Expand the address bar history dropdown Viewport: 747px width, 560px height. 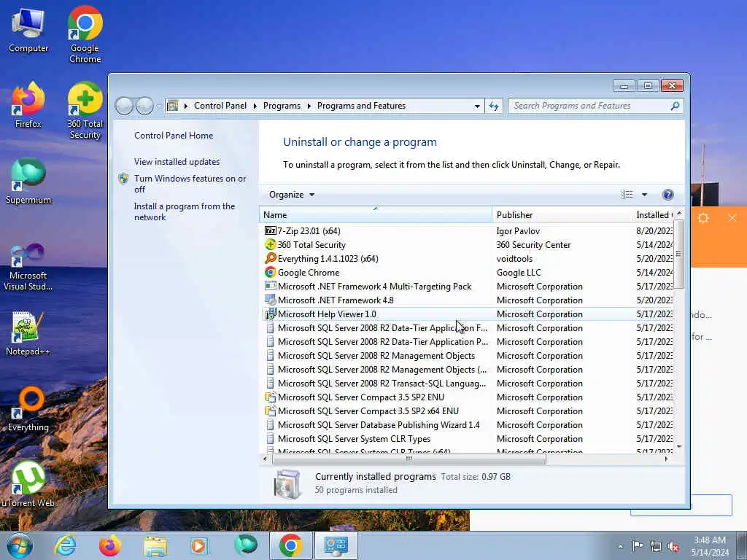tap(477, 106)
